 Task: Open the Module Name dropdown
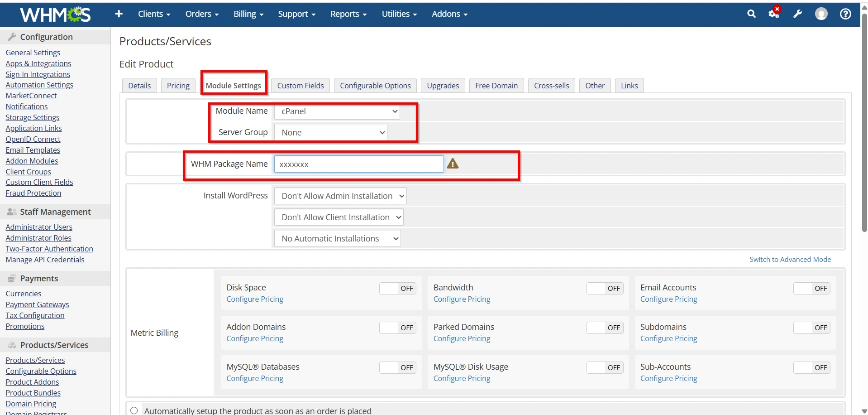click(x=337, y=111)
